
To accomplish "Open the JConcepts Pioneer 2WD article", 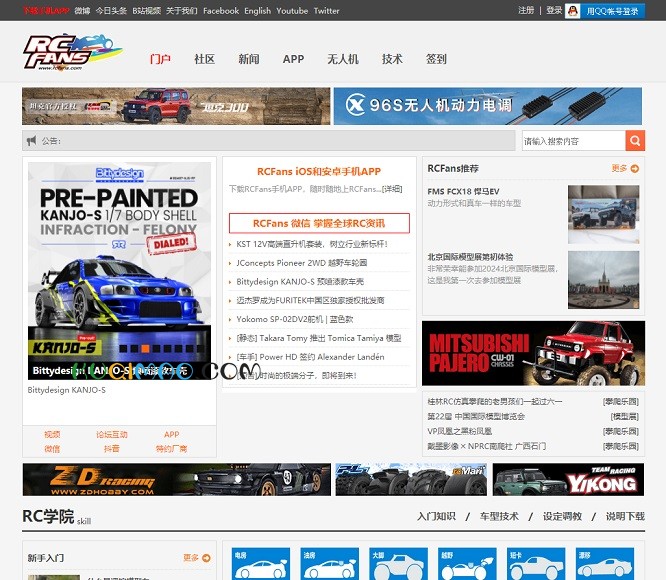I will coord(302,263).
